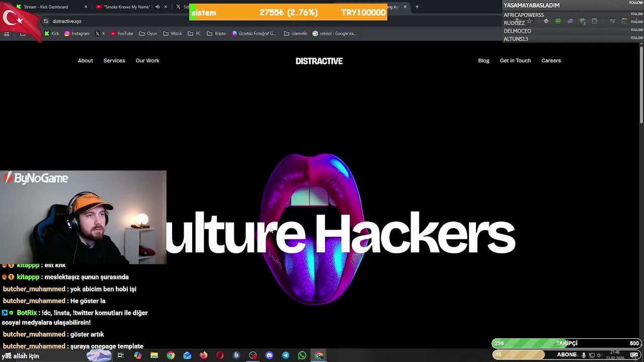
Task: Open Telegram from taskbar
Action: [286, 355]
